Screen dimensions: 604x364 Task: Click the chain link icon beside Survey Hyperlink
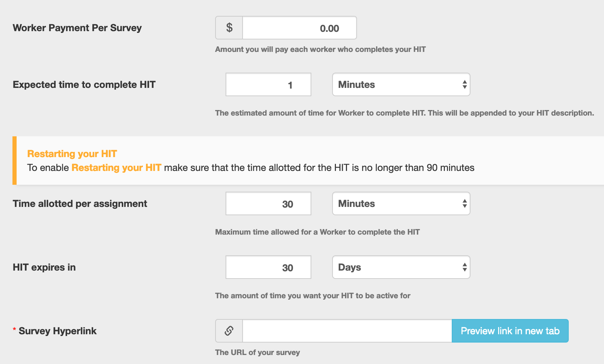229,331
